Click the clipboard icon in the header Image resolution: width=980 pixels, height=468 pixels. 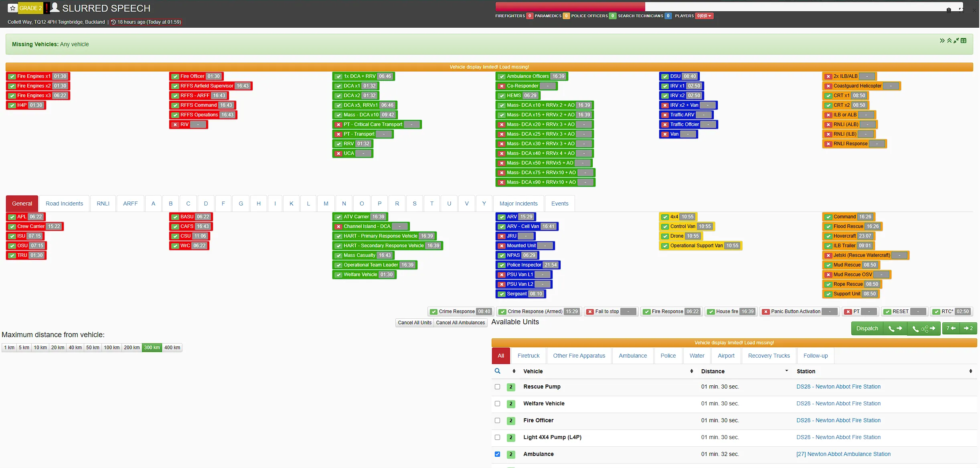(x=949, y=10)
